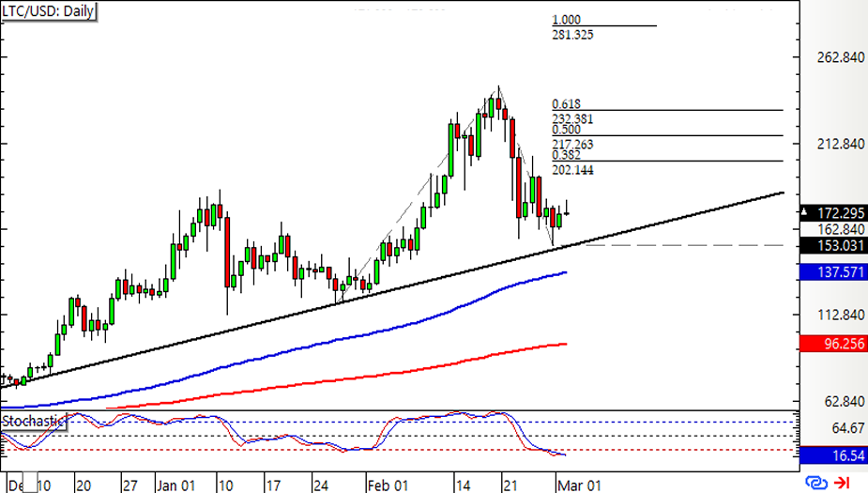Select the Fibonacci 0.618 level label

(x=566, y=104)
